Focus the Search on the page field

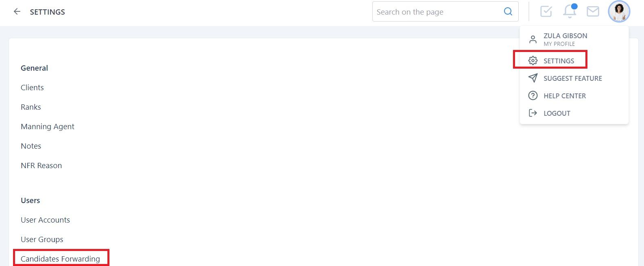tap(445, 12)
